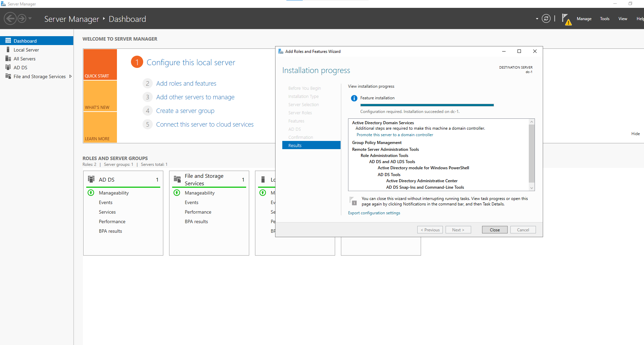This screenshot has width=644, height=345.
Task: Click Promote this server to domain controller
Action: click(x=395, y=135)
